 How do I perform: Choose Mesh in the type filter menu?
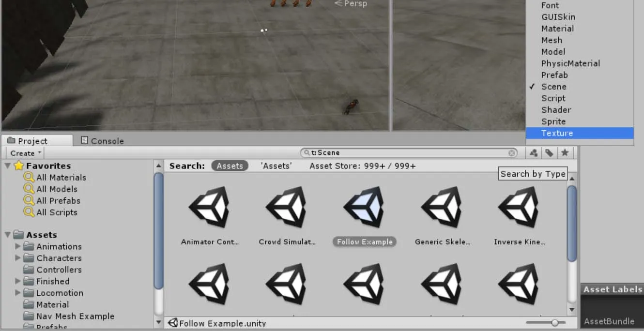pos(580,40)
